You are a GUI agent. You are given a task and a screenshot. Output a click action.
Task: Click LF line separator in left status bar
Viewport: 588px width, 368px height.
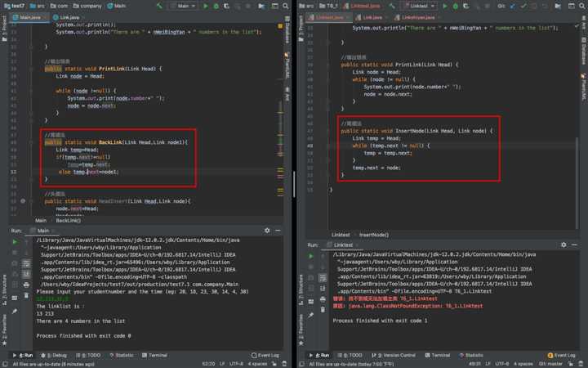click(222, 363)
